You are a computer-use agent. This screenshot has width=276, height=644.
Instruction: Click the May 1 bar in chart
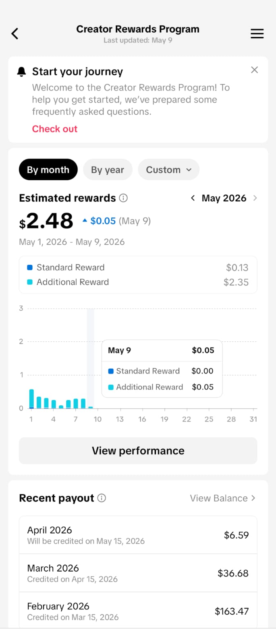click(31, 399)
